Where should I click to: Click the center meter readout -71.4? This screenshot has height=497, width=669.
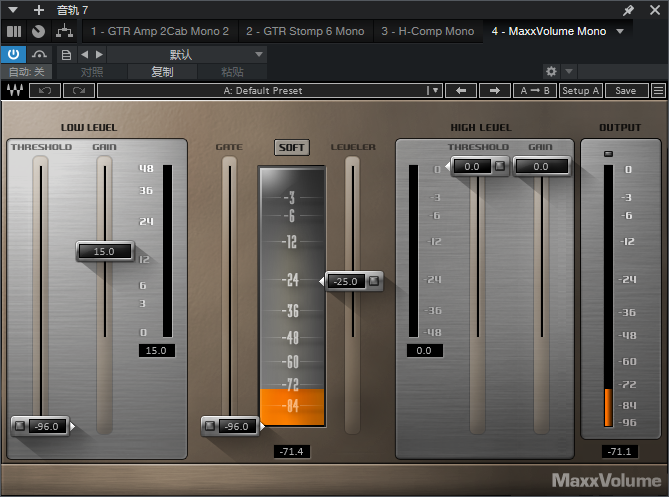292,451
